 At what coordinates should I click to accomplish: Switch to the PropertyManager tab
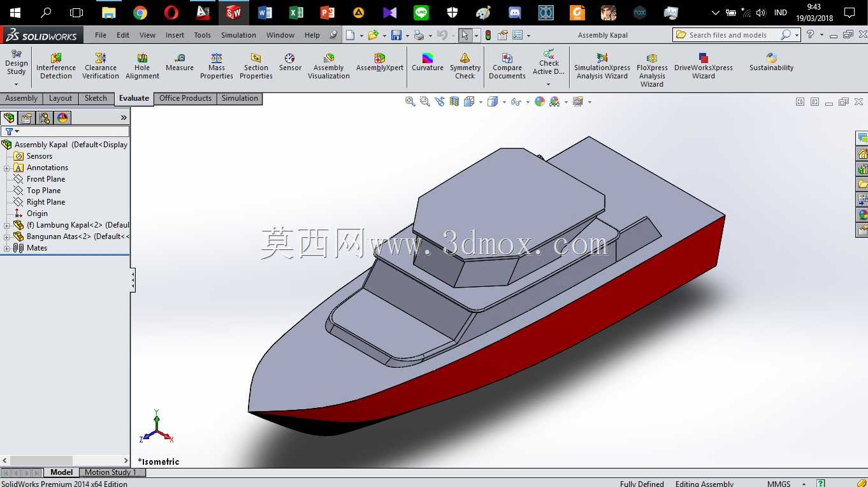27,118
